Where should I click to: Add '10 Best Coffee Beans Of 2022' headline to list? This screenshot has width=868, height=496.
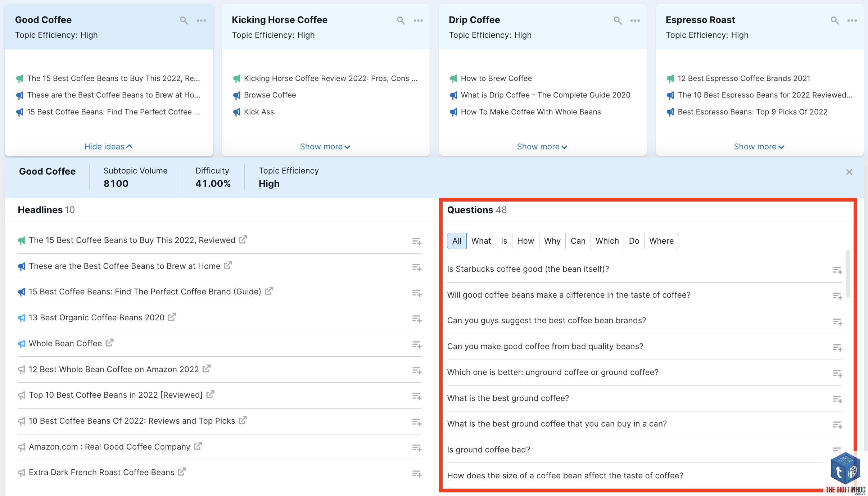[x=417, y=422]
